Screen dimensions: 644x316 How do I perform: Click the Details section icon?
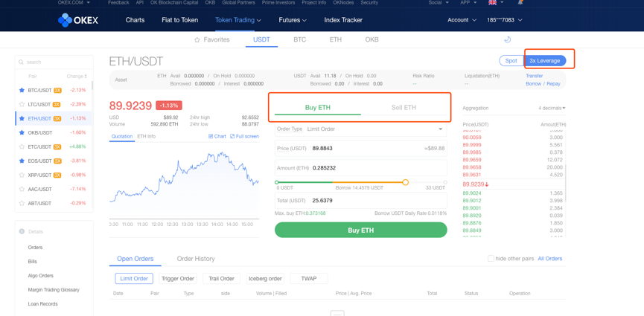click(22, 231)
